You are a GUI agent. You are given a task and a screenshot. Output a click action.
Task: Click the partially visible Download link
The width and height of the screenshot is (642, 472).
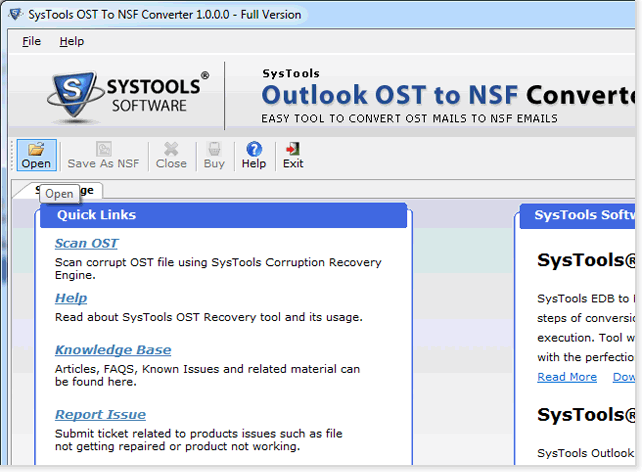point(624,377)
